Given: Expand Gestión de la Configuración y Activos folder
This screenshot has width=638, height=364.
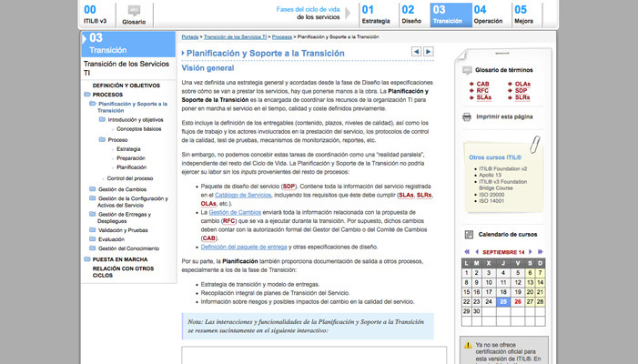Looking at the screenshot, I should 92,198.
